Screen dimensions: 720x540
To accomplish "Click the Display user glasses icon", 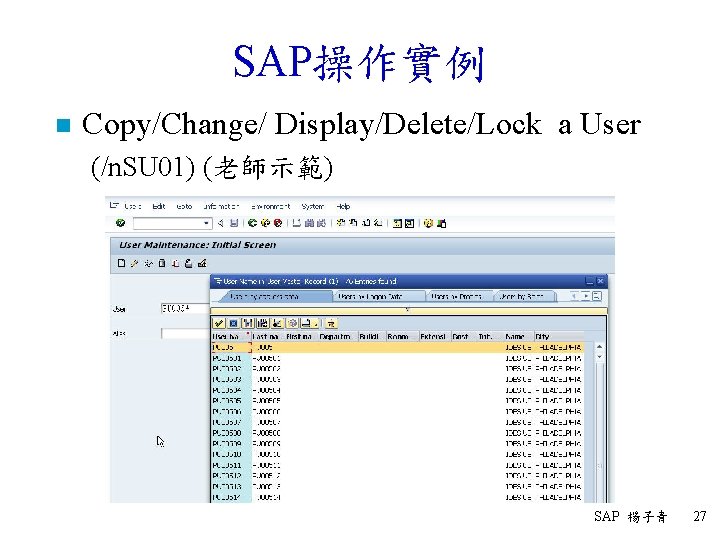I will (148, 263).
